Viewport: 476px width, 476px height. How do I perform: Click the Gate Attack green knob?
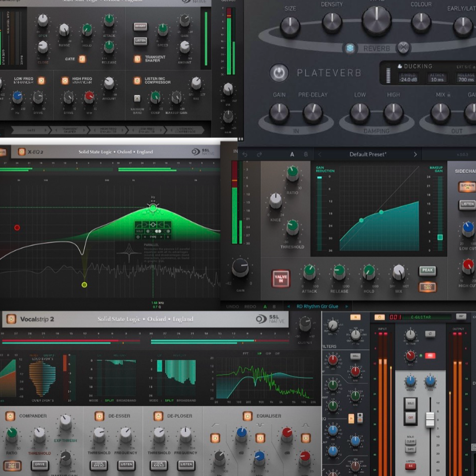(x=109, y=20)
